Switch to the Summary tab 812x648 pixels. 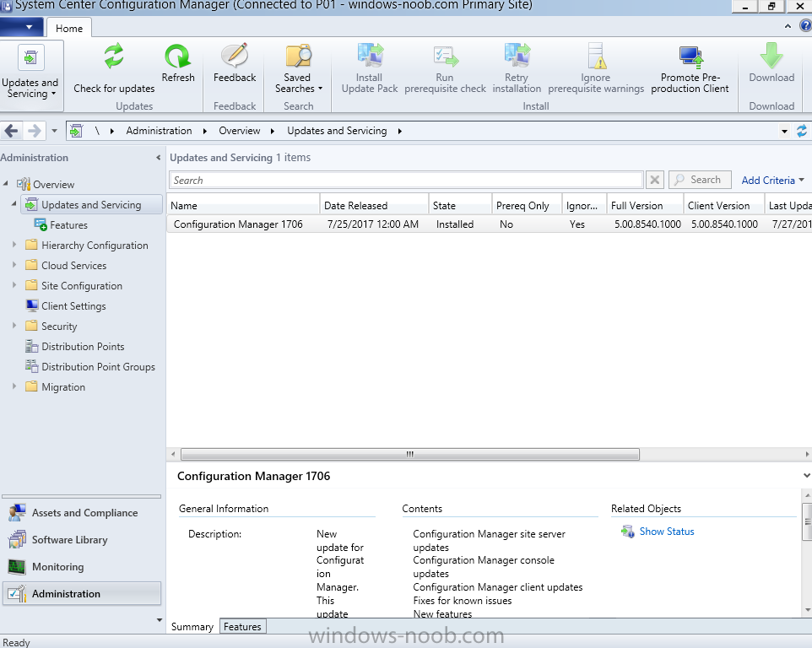click(192, 627)
